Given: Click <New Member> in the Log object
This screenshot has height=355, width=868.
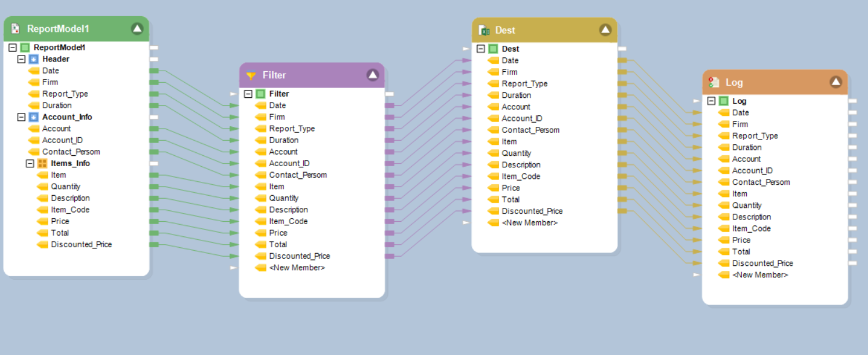Looking at the screenshot, I should pyautogui.click(x=760, y=275).
